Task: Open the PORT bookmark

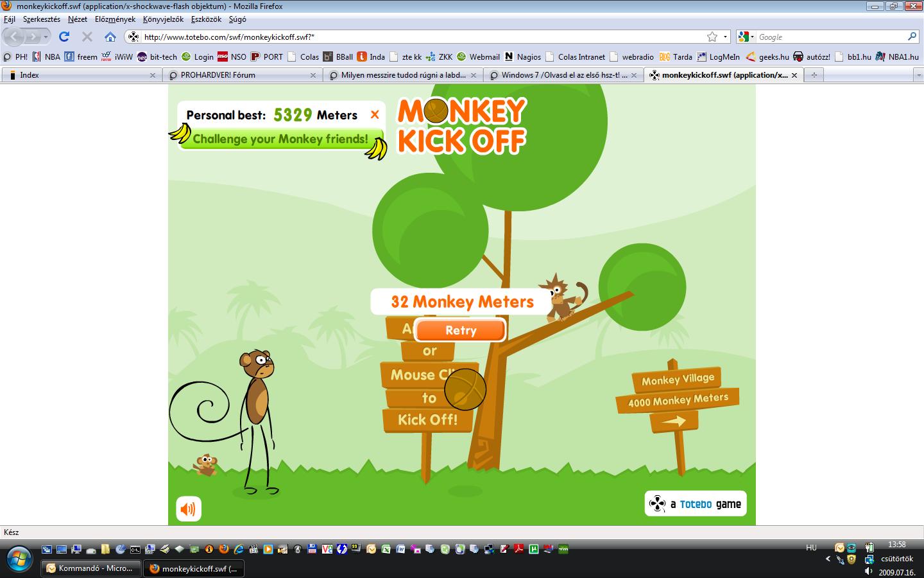Action: [267, 57]
